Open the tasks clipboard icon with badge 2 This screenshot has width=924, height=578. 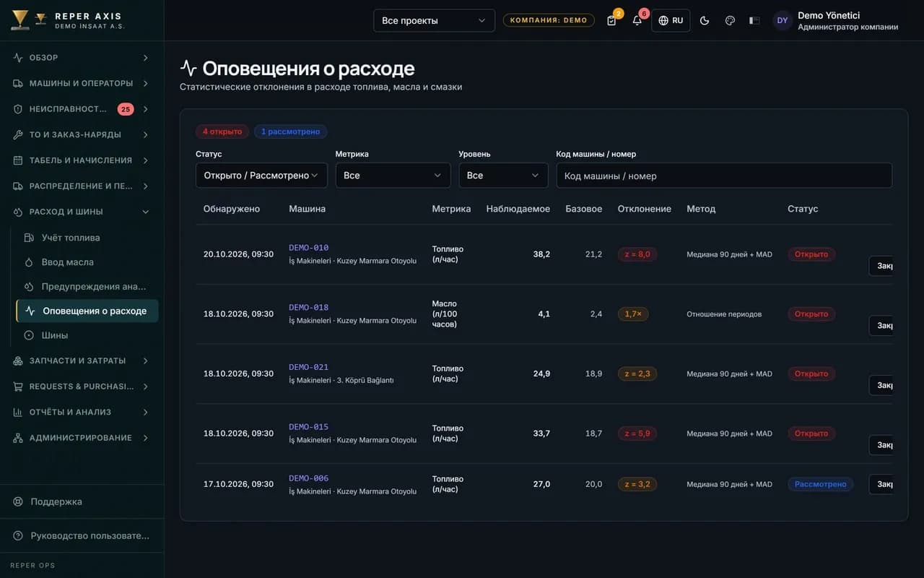coord(612,20)
